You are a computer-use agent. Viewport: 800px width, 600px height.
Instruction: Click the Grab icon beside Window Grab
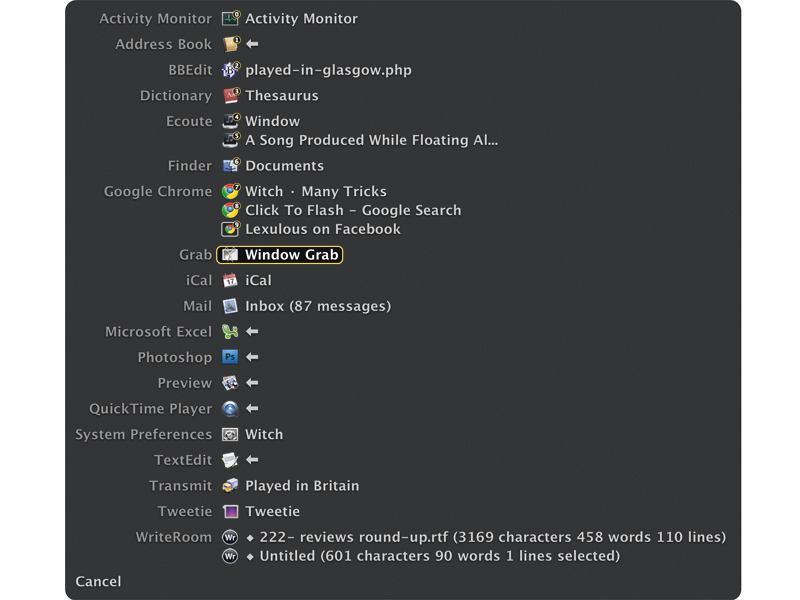pos(230,255)
